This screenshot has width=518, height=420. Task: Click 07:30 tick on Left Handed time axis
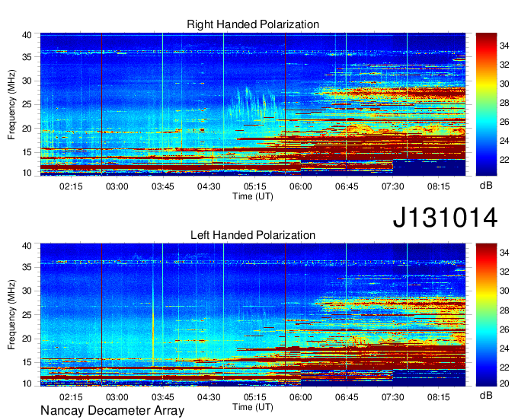point(393,397)
